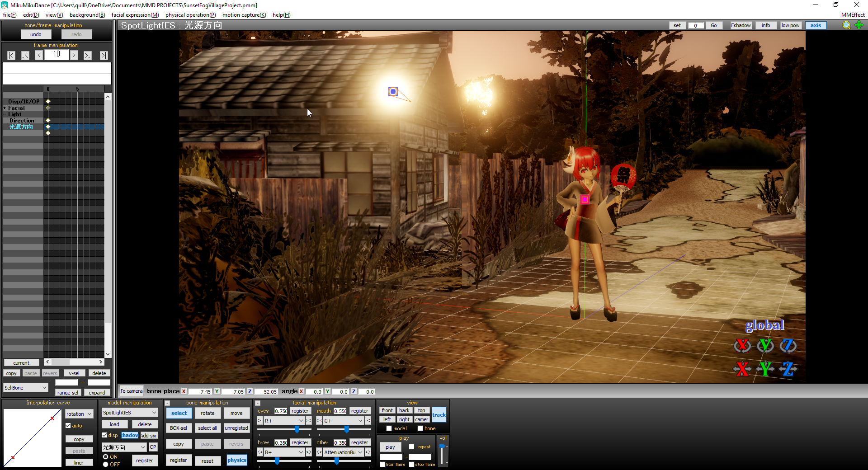This screenshot has height=470, width=868.
Task: Jump to the first frame
Action: point(11,56)
